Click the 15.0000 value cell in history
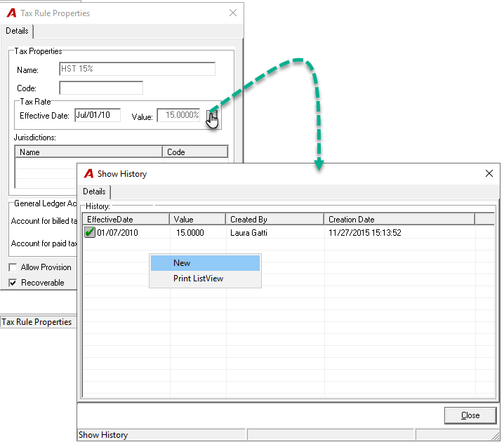504x442 pixels. 190,233
